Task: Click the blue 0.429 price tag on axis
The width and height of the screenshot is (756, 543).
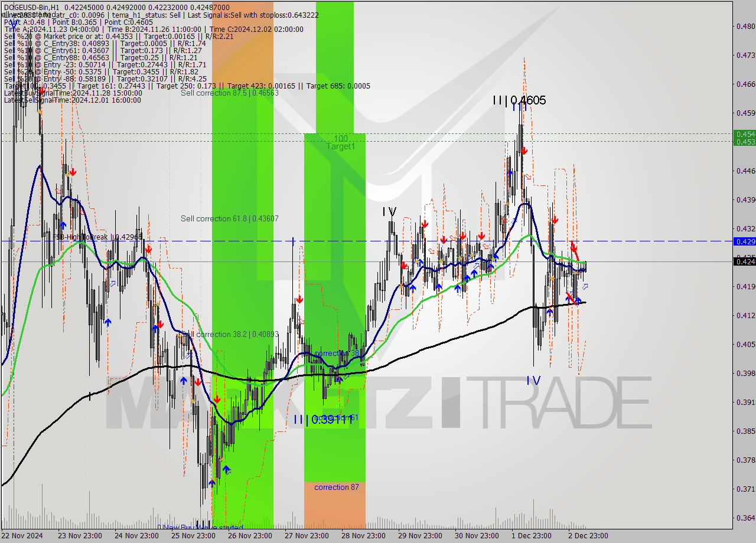Action: tap(744, 241)
